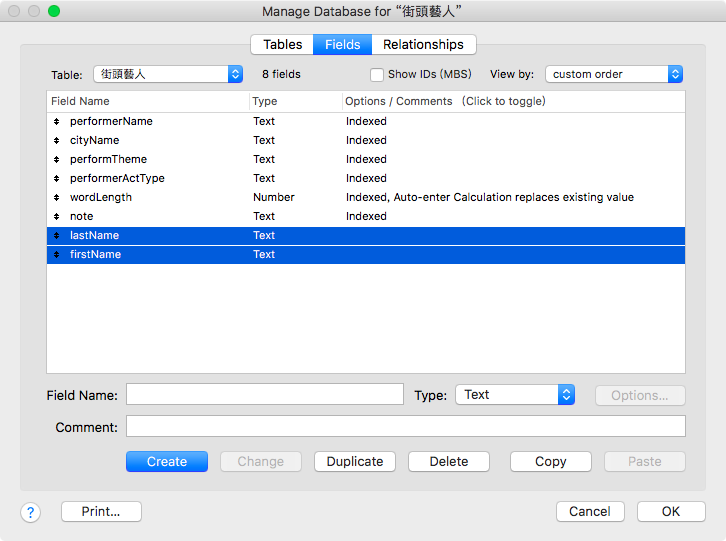Click Cancel to dismiss the dialog
The width and height of the screenshot is (726, 541).
click(590, 511)
